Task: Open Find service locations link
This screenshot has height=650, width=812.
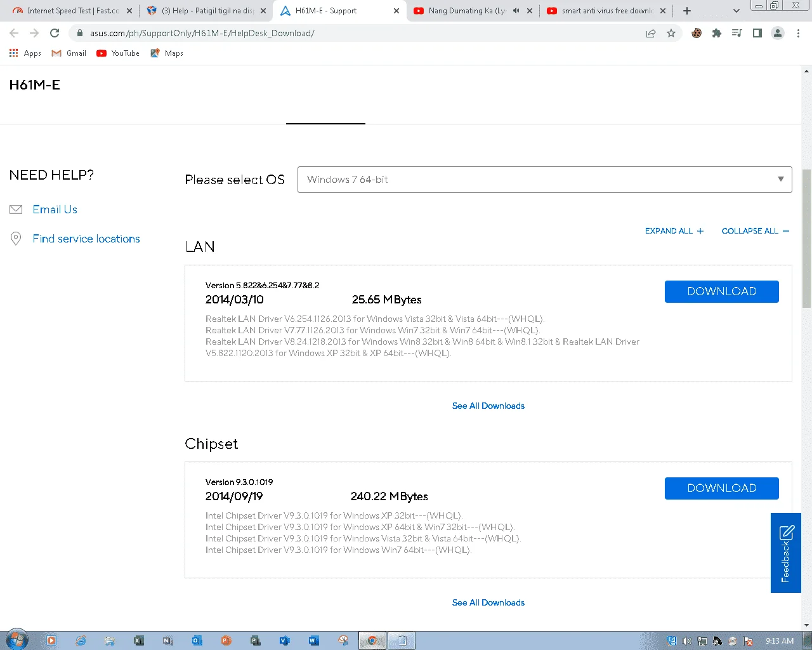Action: pos(86,239)
